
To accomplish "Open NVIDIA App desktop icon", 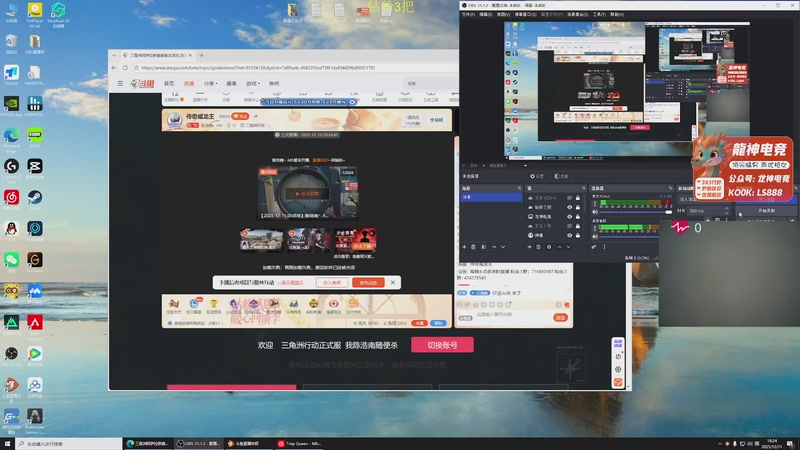I will [x=11, y=106].
